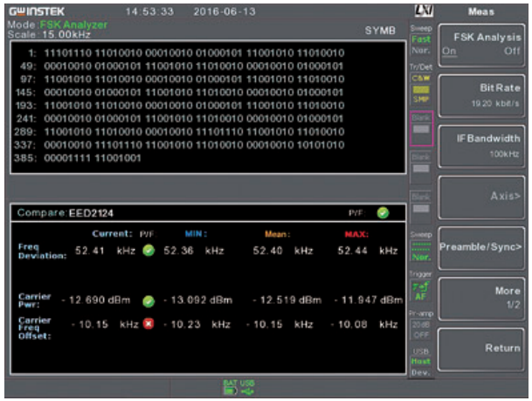Select symbol row starting at 97:
Image resolution: width=532 pixels, height=401 pixels.
(x=183, y=80)
